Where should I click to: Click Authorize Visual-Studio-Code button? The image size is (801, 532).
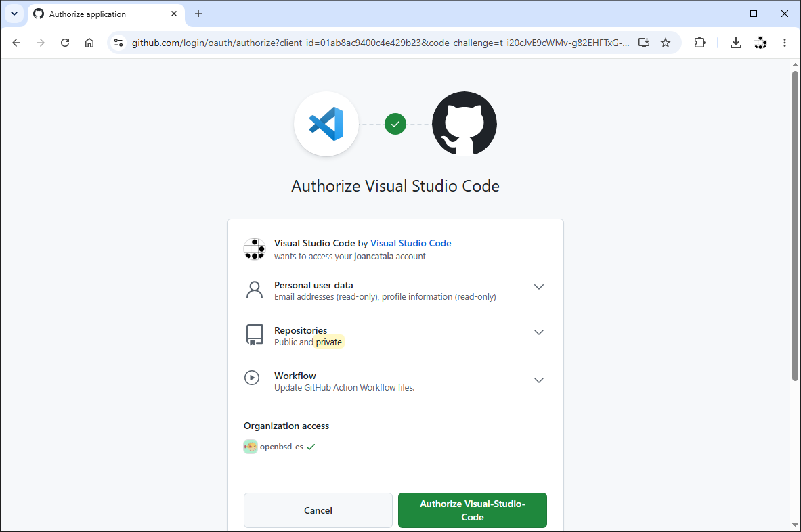[x=473, y=510]
